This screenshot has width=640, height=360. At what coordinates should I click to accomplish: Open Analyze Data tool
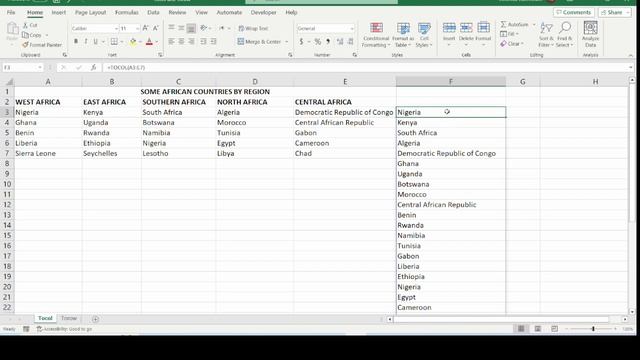pos(590,33)
